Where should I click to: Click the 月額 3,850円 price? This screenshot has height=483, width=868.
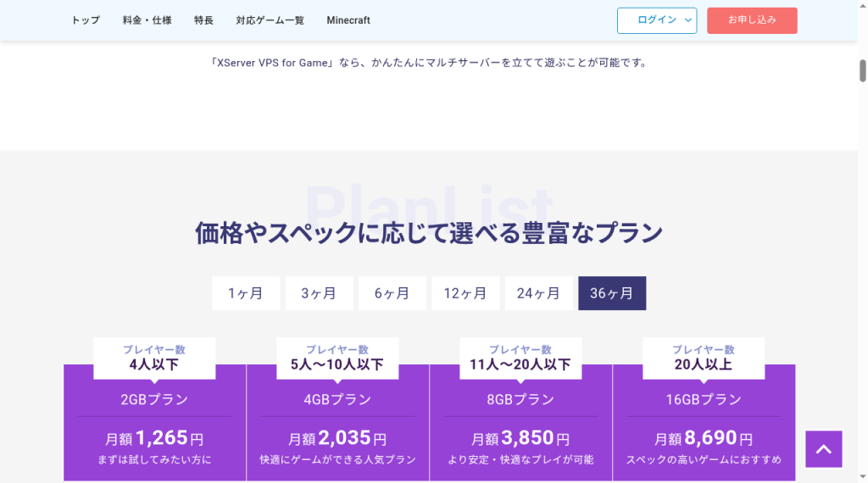520,438
